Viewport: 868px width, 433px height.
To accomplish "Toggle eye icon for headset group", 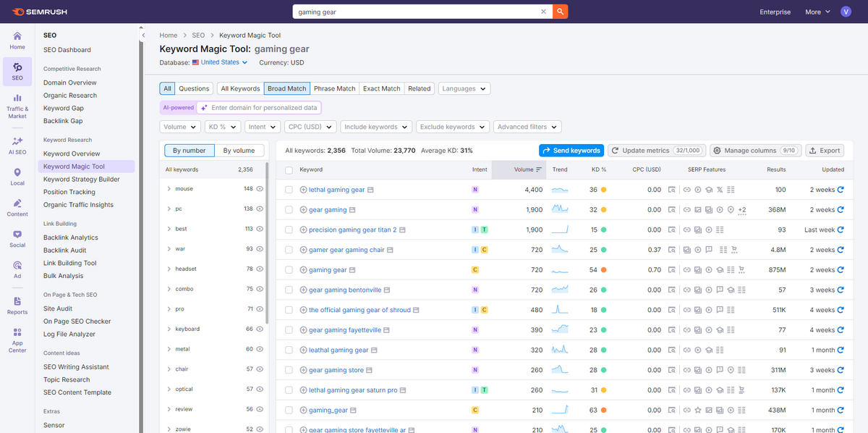I will 260,269.
